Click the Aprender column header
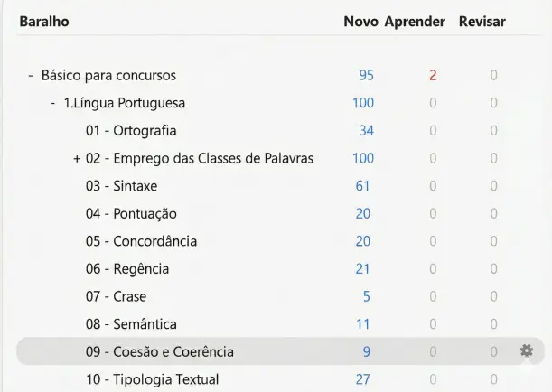The image size is (552, 392). (x=415, y=22)
